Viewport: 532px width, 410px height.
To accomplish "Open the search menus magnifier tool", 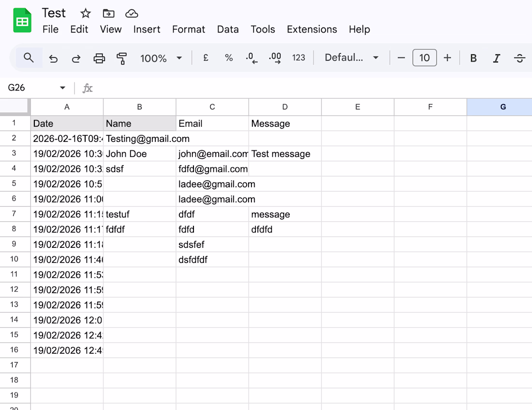I will 29,58.
